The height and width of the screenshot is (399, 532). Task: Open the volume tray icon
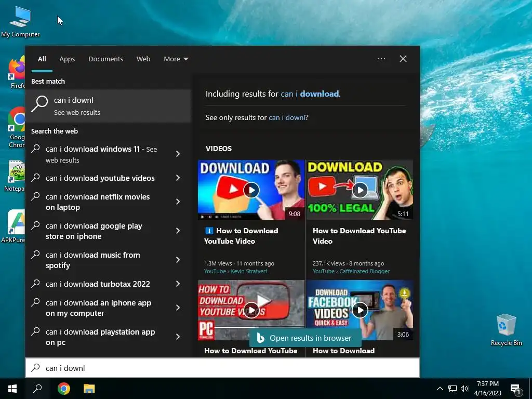pos(464,389)
